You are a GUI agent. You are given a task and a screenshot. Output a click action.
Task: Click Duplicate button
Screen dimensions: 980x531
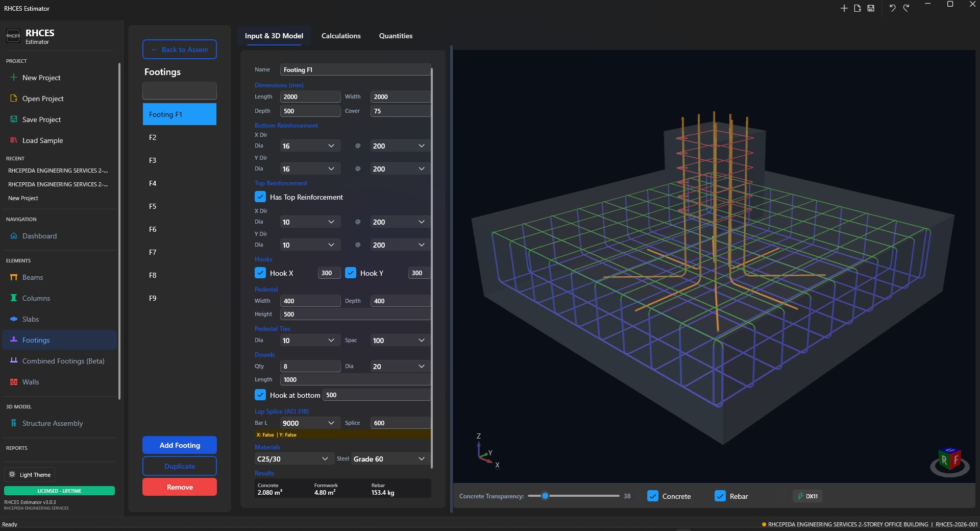(180, 466)
